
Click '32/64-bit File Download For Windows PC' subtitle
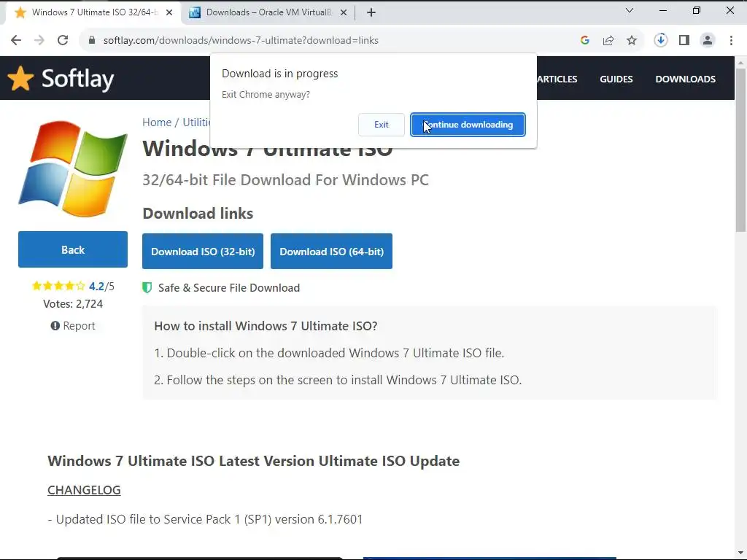pyautogui.click(x=285, y=180)
